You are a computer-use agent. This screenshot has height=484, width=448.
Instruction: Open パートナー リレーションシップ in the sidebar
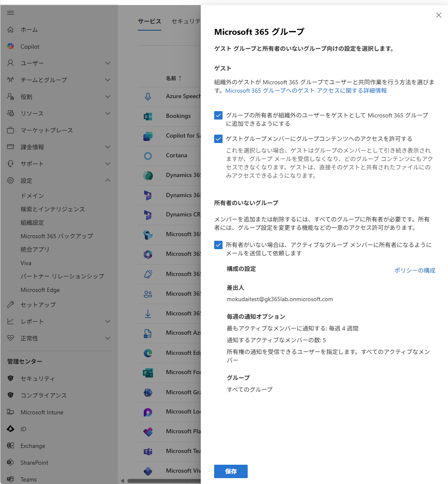coord(62,276)
